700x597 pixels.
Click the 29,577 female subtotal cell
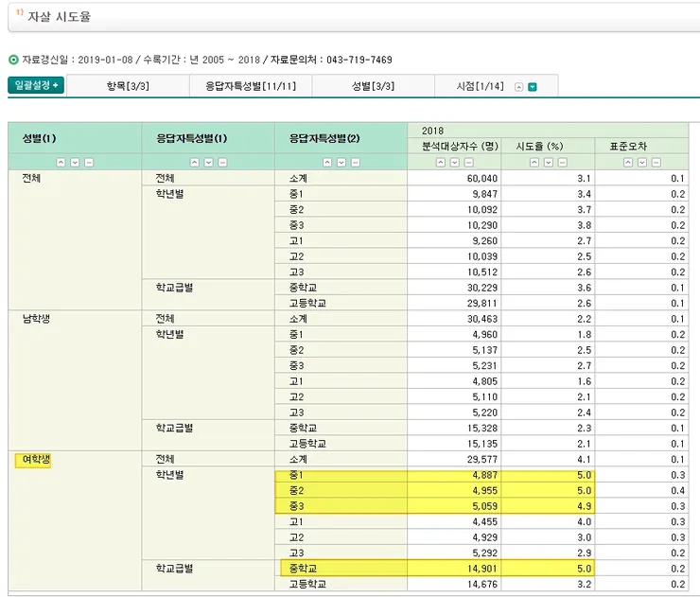[x=454, y=460]
